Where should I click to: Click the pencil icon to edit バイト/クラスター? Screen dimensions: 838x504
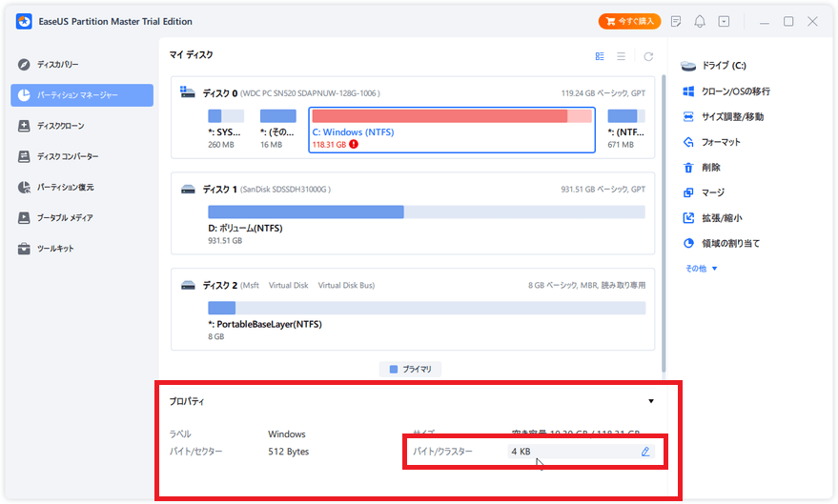click(x=645, y=452)
